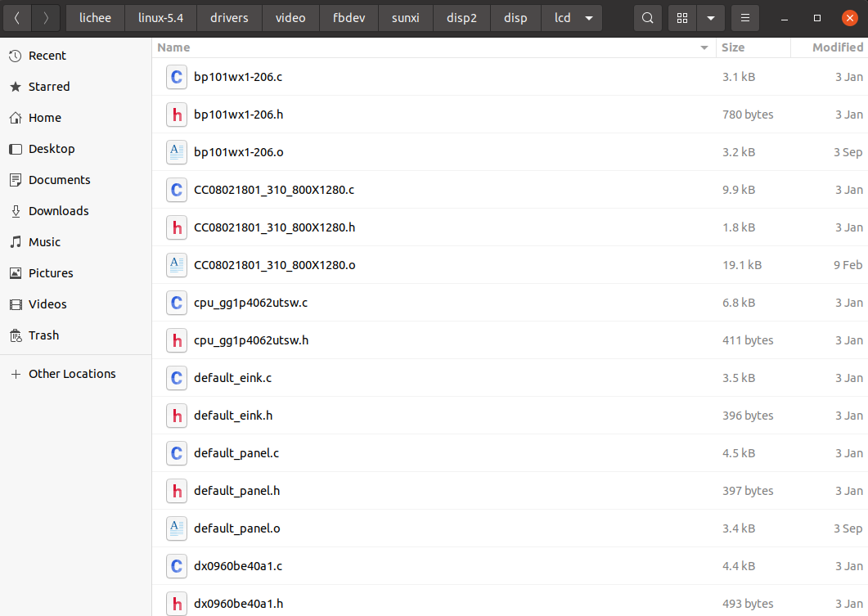Open the hamburger main menu
The image size is (868, 616).
[744, 18]
